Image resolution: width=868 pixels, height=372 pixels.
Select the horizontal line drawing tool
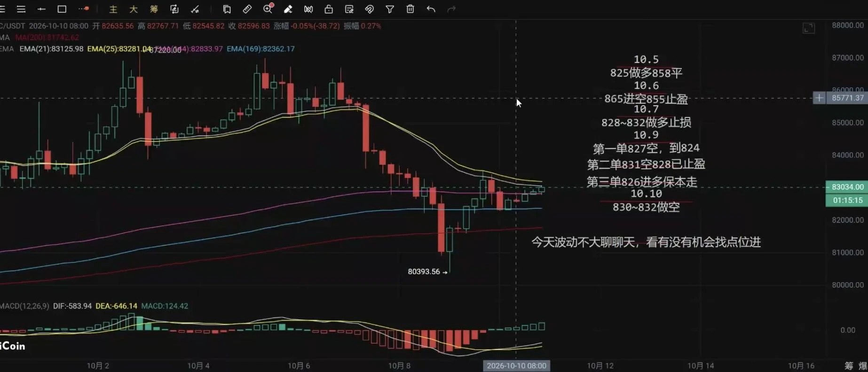(41, 9)
